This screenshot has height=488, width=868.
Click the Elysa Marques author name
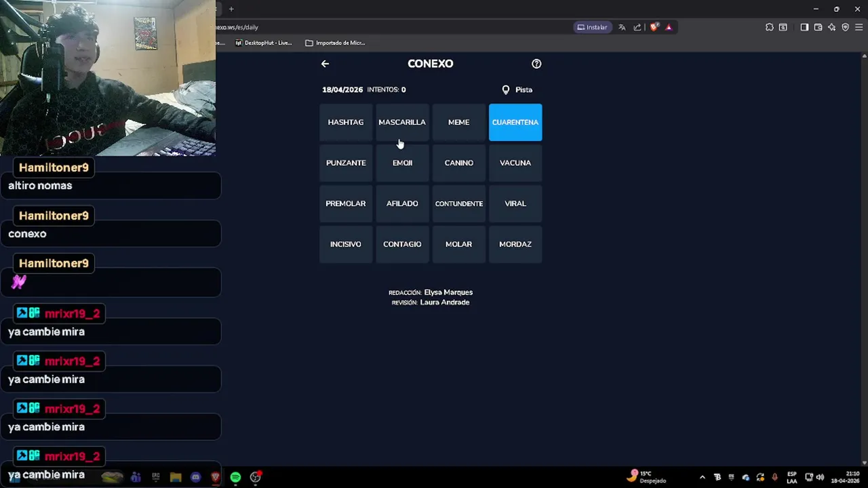pos(448,292)
